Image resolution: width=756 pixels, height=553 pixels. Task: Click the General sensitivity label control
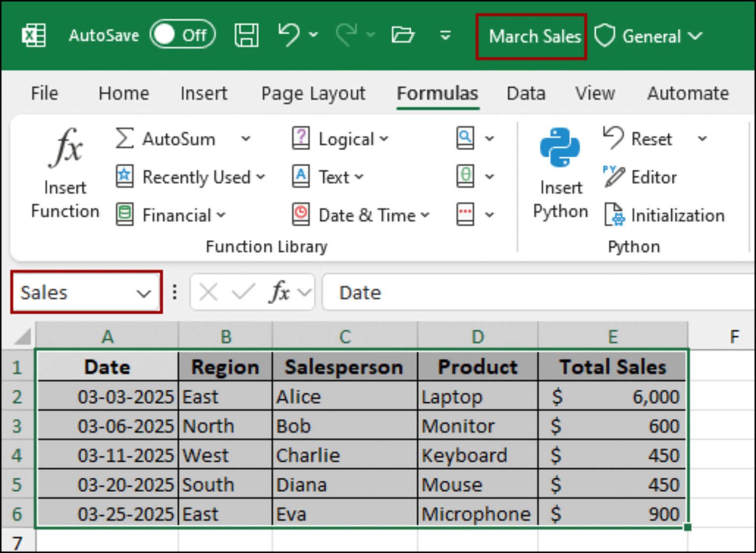tap(651, 35)
